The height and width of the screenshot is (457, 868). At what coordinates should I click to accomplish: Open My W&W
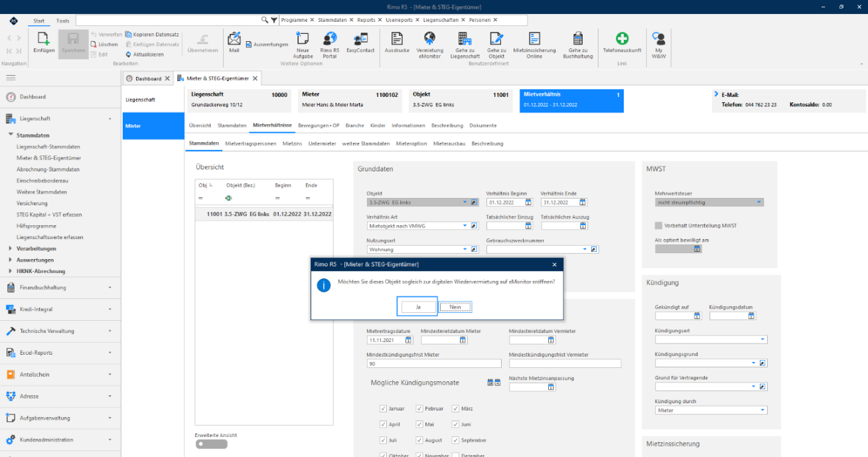click(x=658, y=45)
